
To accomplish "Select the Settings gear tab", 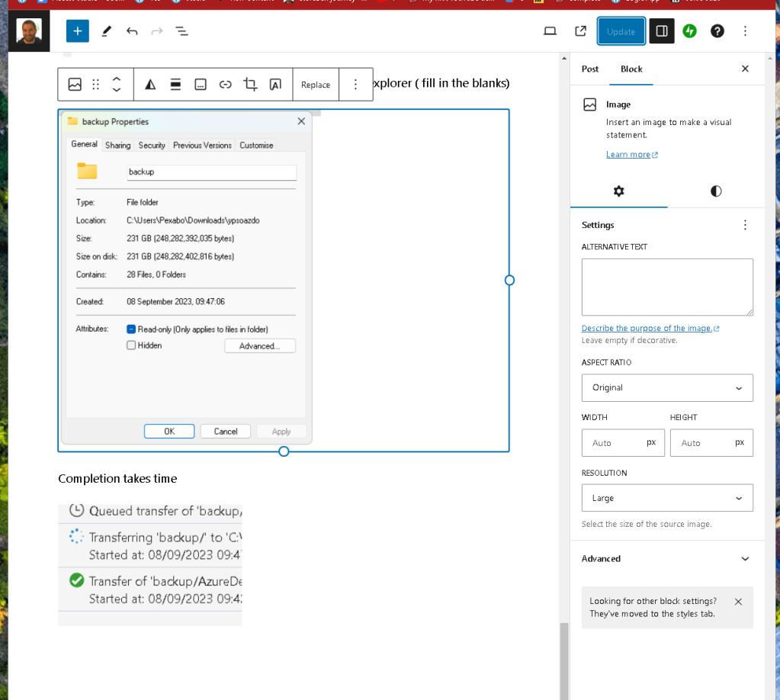I will [x=619, y=191].
